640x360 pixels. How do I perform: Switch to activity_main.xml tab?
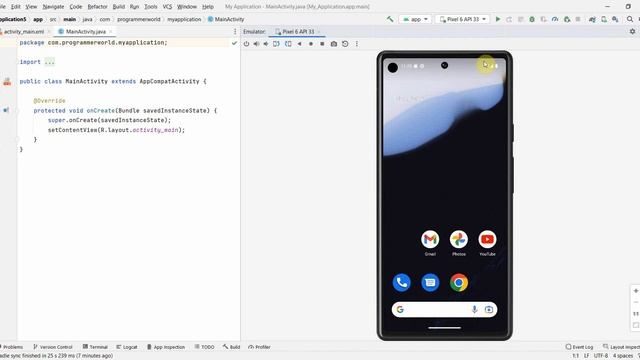[23, 31]
